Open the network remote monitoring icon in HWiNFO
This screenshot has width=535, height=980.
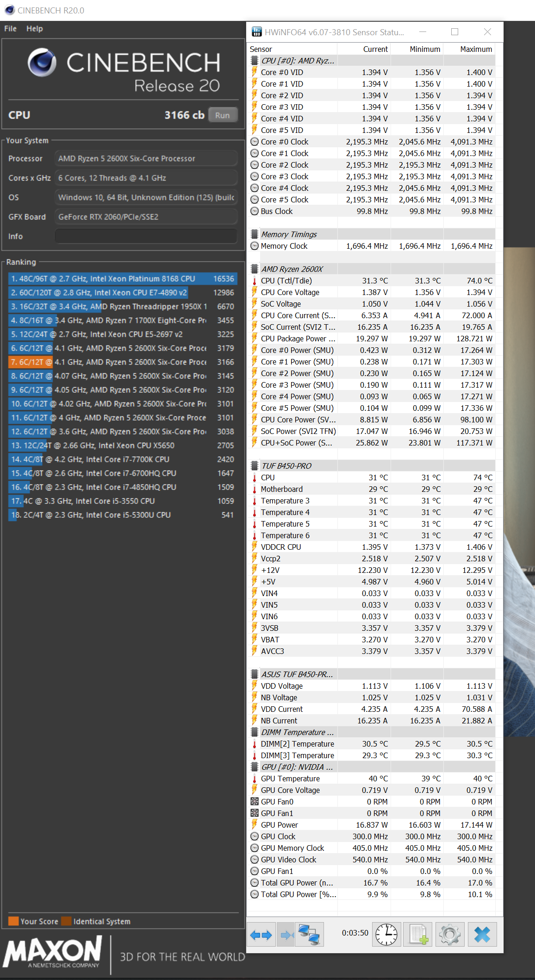click(309, 935)
